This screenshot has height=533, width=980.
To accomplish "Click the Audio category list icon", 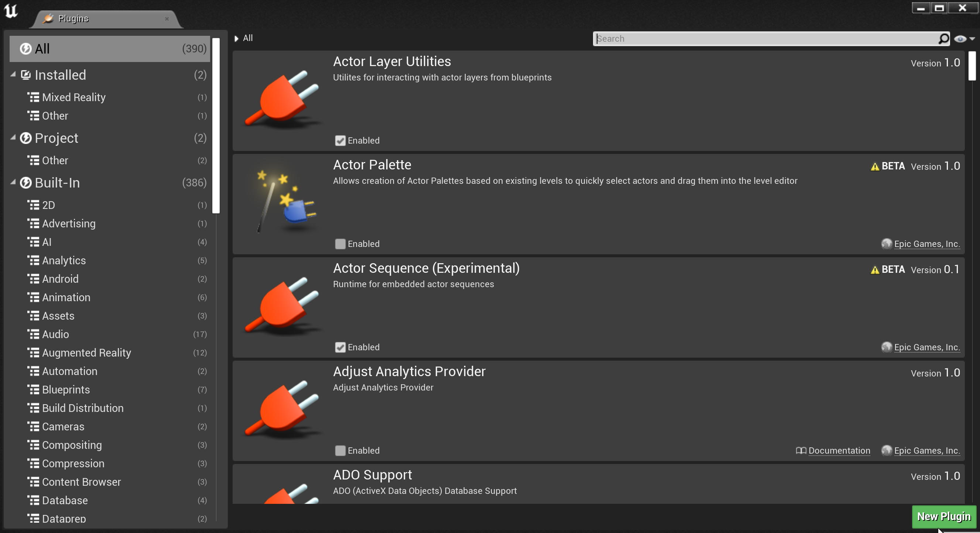I will click(x=34, y=334).
